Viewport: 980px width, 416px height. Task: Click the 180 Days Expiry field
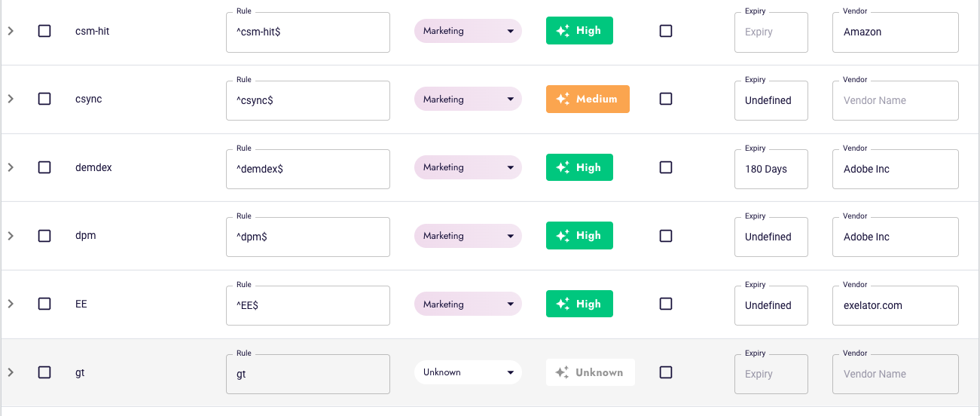coord(771,169)
